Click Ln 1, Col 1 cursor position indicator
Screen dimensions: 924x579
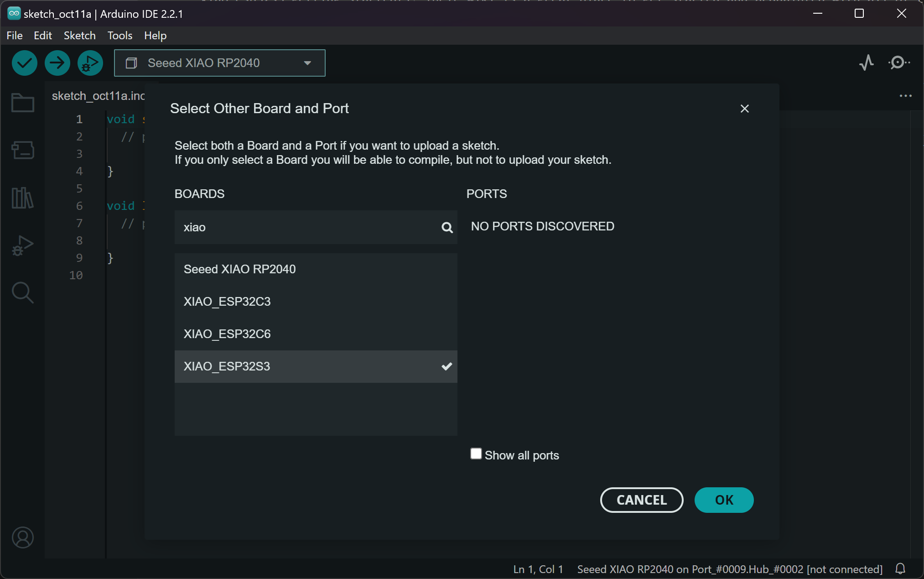pos(538,569)
